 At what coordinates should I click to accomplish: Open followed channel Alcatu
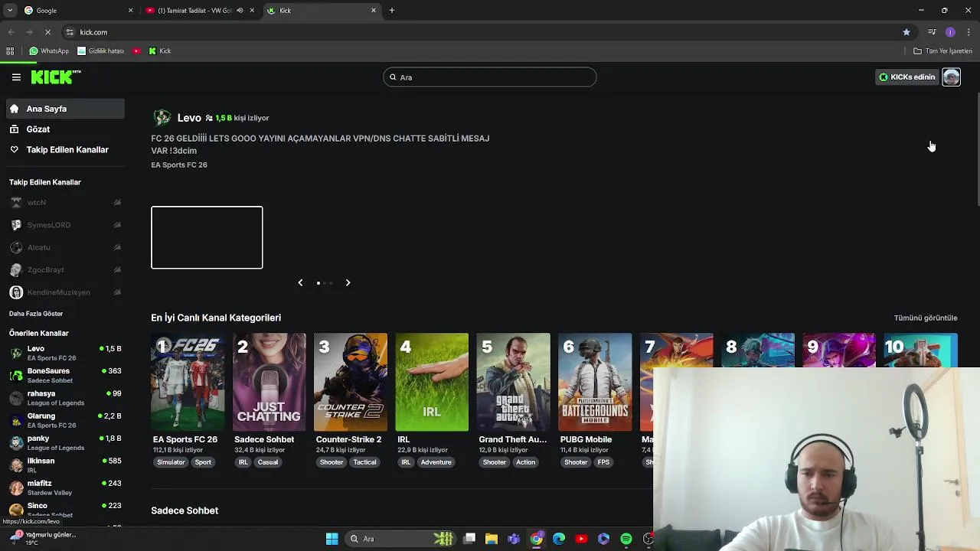click(x=65, y=247)
